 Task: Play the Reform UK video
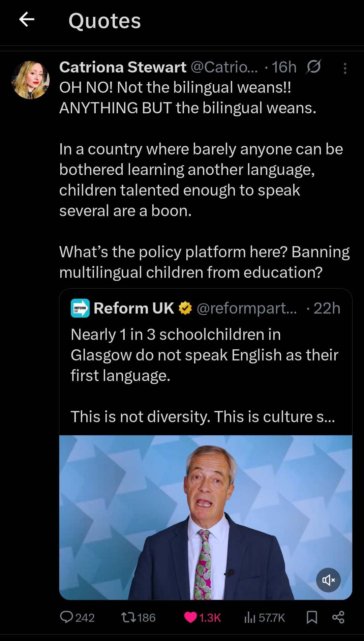[x=206, y=517]
